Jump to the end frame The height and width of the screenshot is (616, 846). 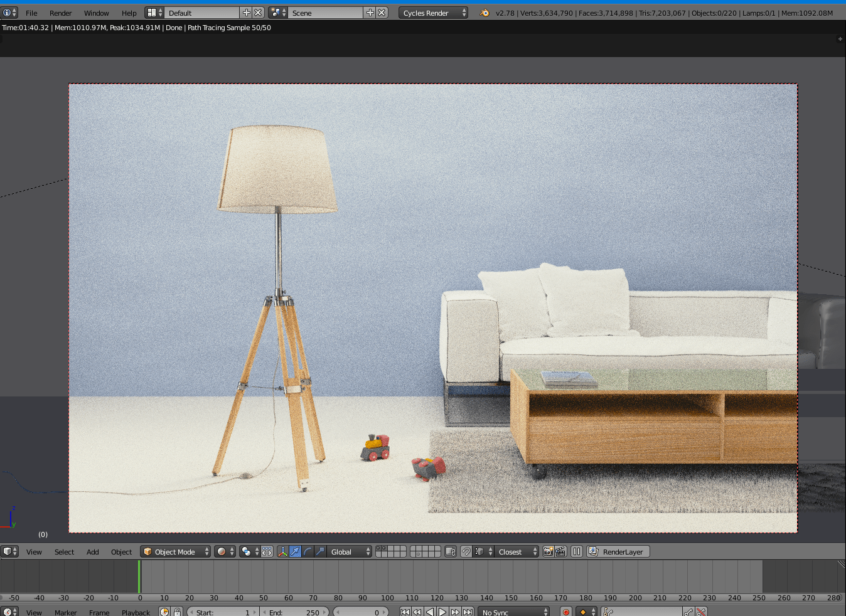(x=468, y=612)
